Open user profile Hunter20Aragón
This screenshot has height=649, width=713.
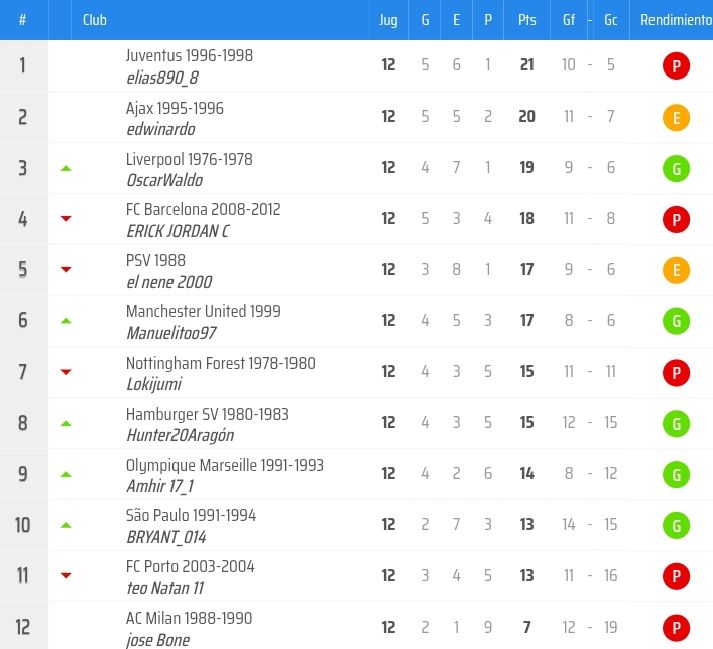click(180, 435)
